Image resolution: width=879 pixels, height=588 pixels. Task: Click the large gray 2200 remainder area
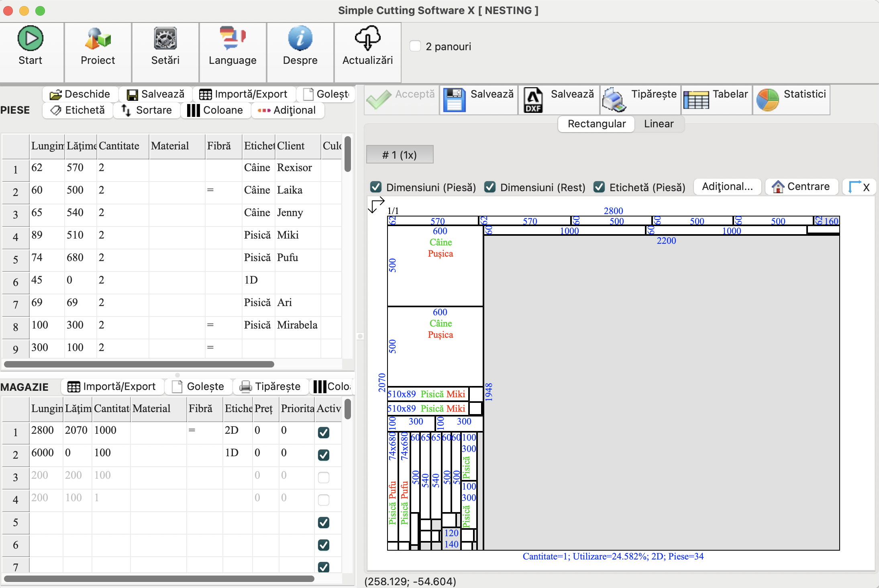click(x=662, y=392)
